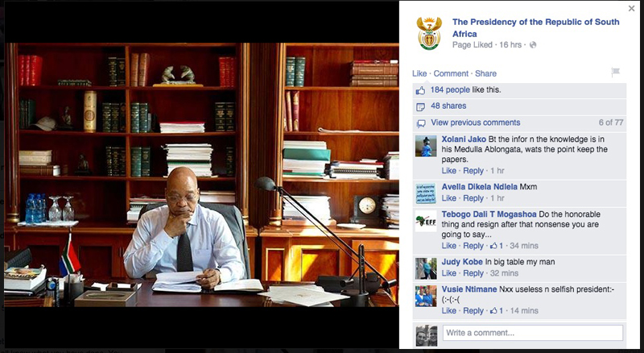Viewport: 644px width, 353px height.
Task: Click the shares note icon
Action: (x=420, y=106)
